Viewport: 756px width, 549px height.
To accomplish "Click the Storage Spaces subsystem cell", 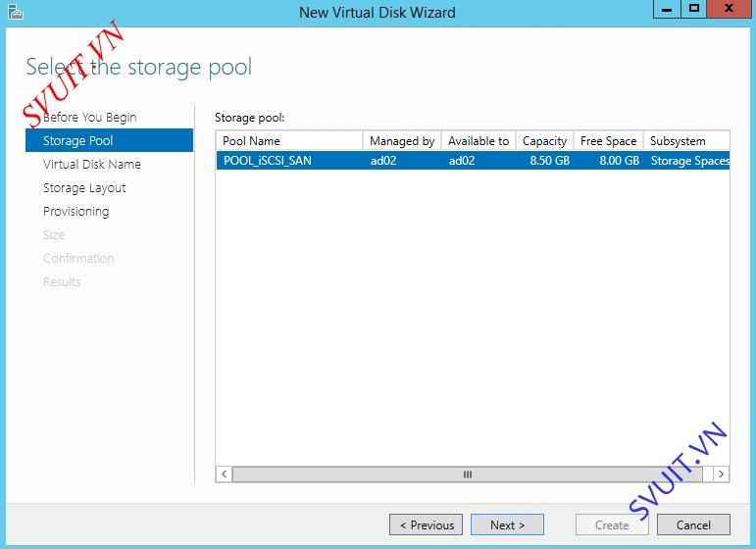I will click(689, 161).
